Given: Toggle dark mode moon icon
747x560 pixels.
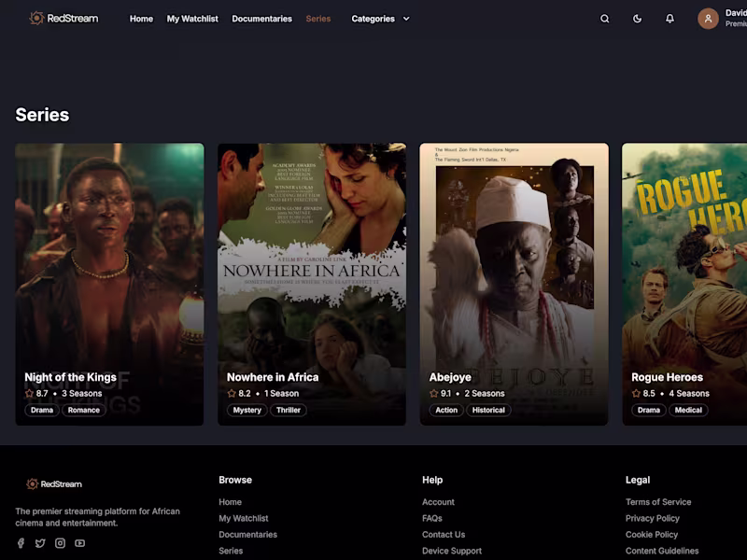Looking at the screenshot, I should (x=637, y=19).
